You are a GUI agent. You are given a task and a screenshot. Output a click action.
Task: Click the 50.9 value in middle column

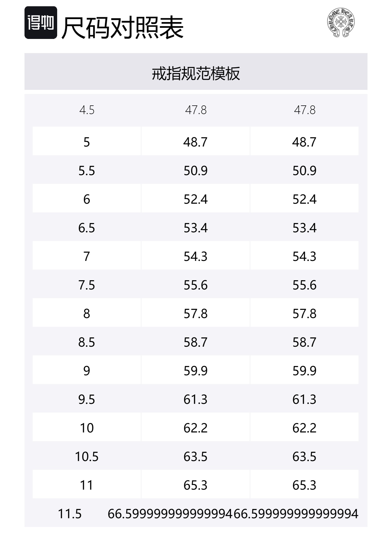coord(195,171)
